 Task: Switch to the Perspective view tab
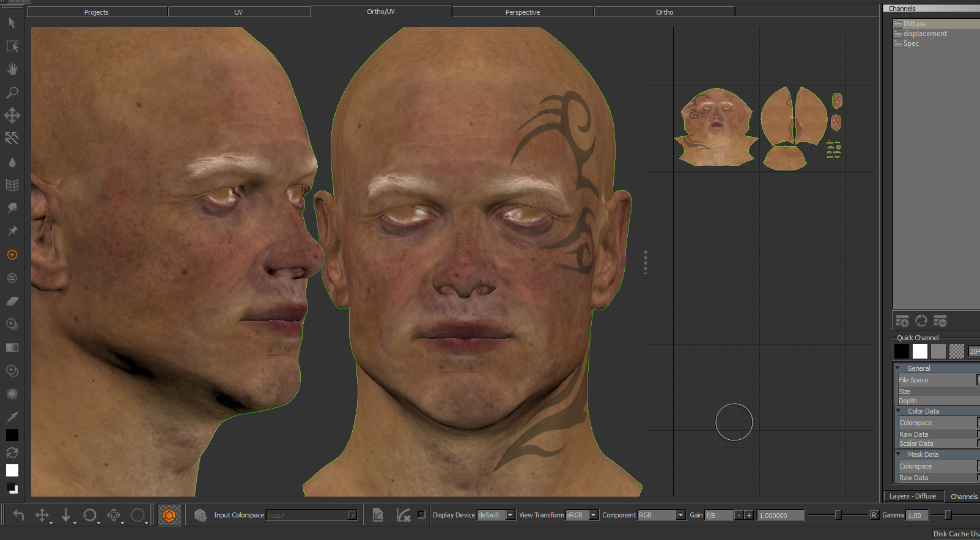pos(523,12)
